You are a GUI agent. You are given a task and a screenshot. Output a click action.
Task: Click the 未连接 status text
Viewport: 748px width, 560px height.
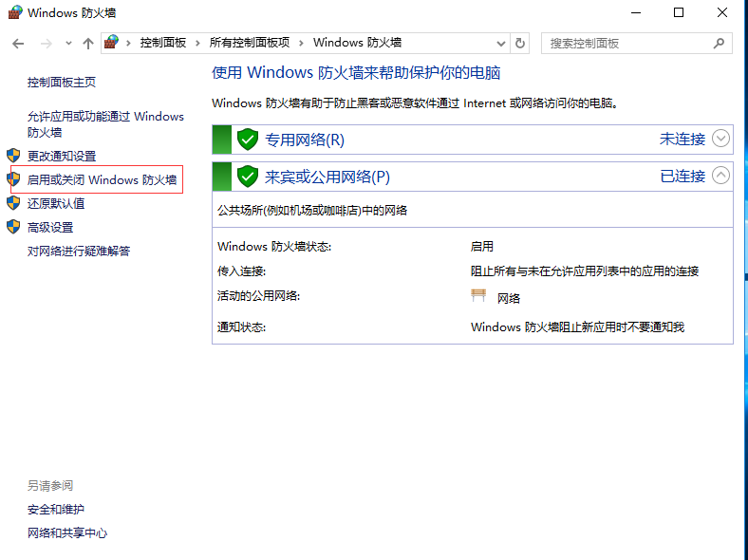pyautogui.click(x=683, y=139)
